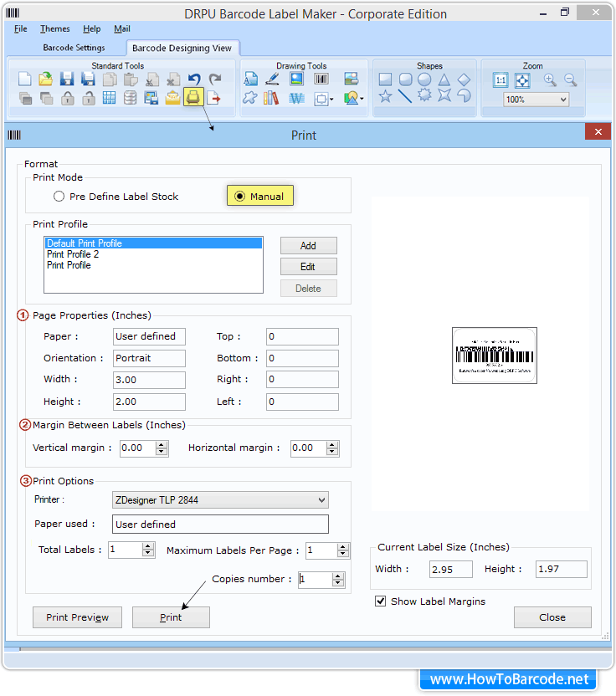Switch to the Barcode Settings tab
Screen dimensions: 616x696
74,48
